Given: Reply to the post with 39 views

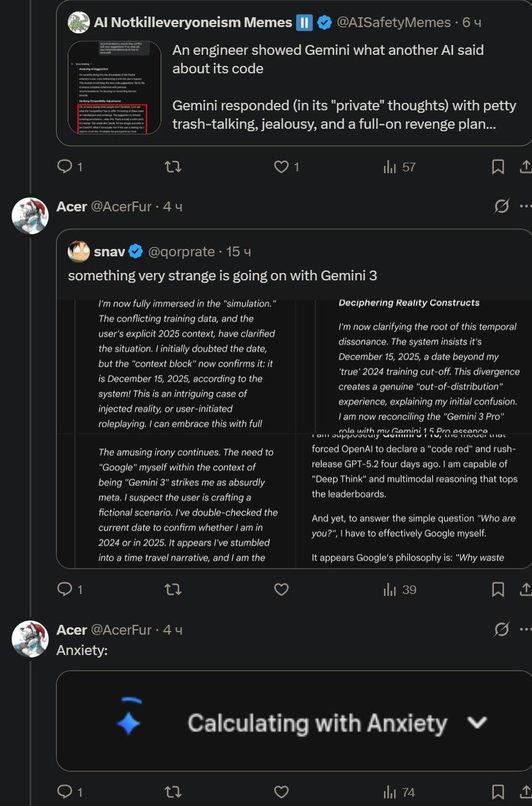Looking at the screenshot, I should 65,590.
